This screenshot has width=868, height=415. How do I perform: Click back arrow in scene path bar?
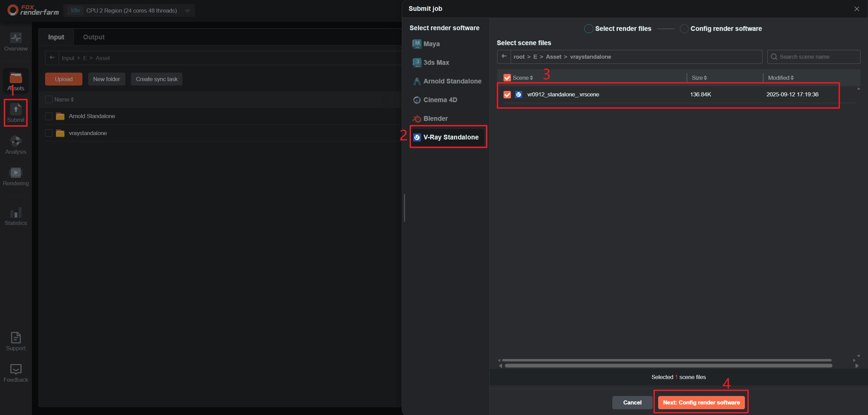coord(504,57)
